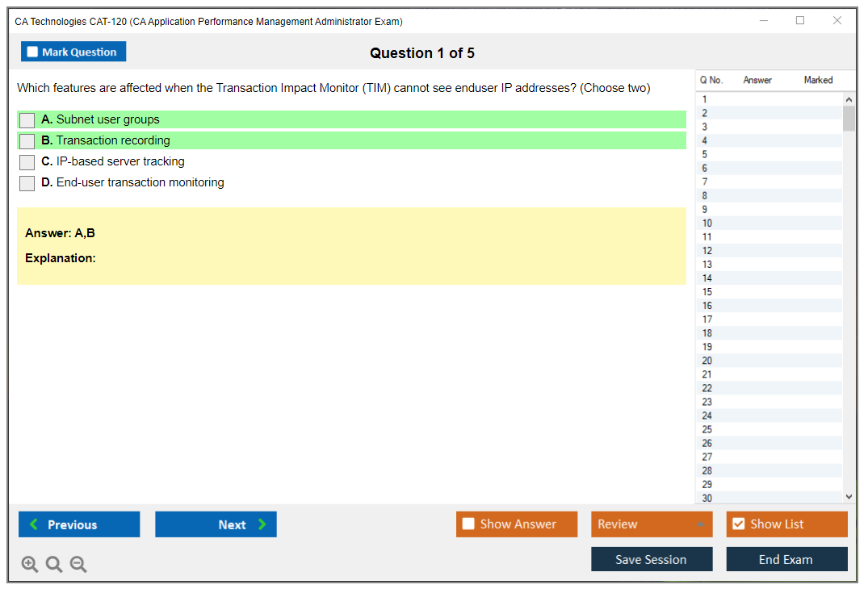
Task: Select checkbox for C IP-based server tracking
Action: [x=27, y=162]
